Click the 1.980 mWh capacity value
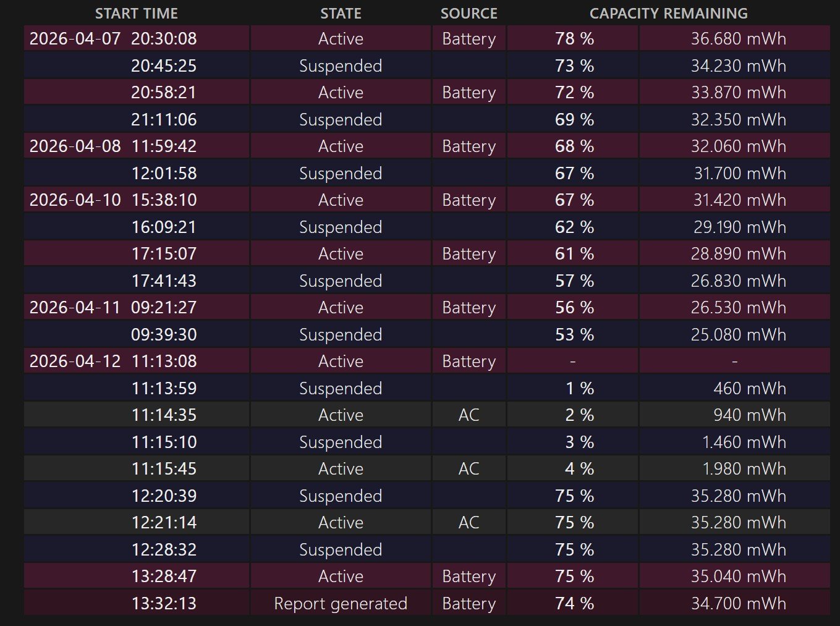The width and height of the screenshot is (840, 626). (x=744, y=469)
